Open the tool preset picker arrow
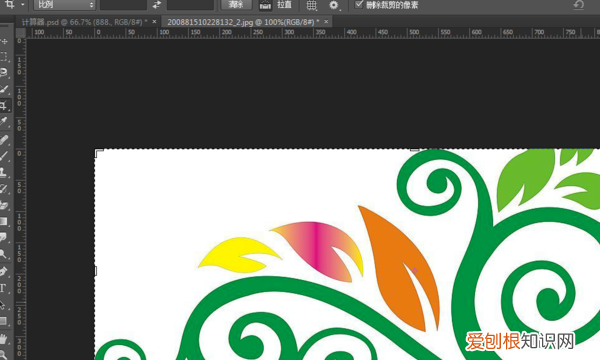The height and width of the screenshot is (360, 600). coord(23,5)
